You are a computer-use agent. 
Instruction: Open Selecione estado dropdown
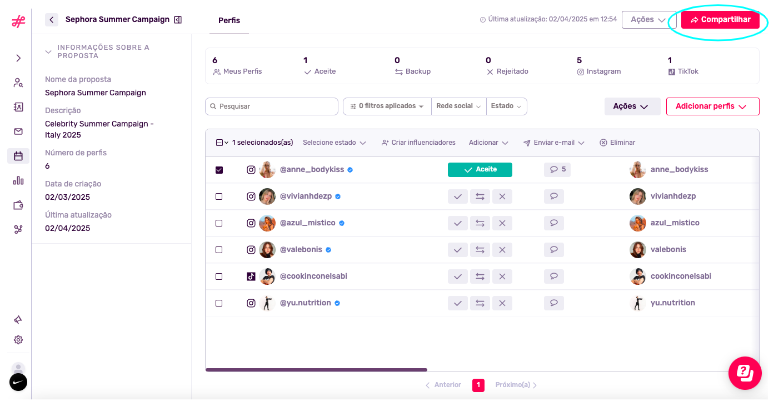[x=334, y=143]
